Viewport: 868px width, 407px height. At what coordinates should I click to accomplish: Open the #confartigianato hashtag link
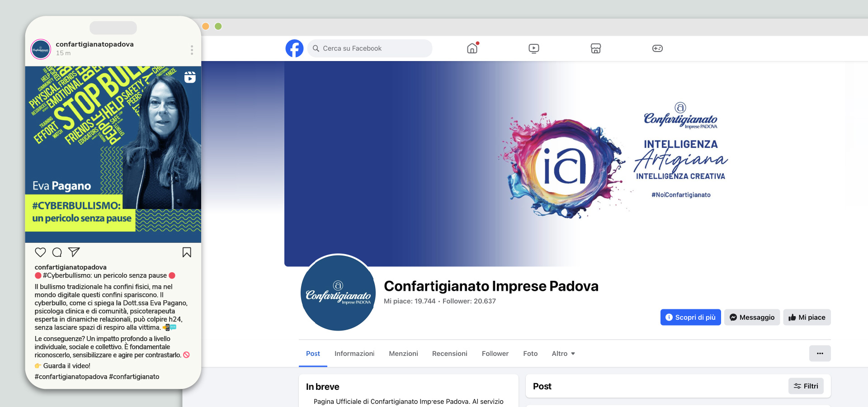coord(134,377)
